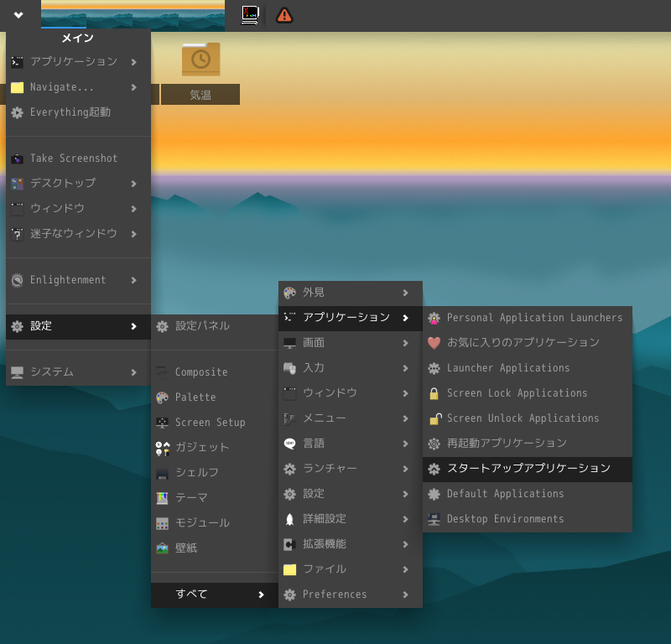This screenshot has height=644, width=671.
Task: Click the Screen Setup monitor icon
Action: (x=162, y=423)
